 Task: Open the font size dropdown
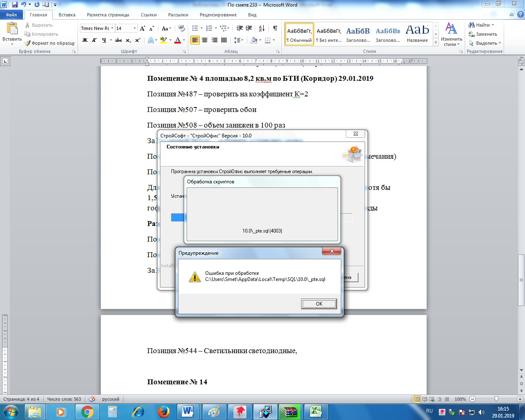coord(135,28)
